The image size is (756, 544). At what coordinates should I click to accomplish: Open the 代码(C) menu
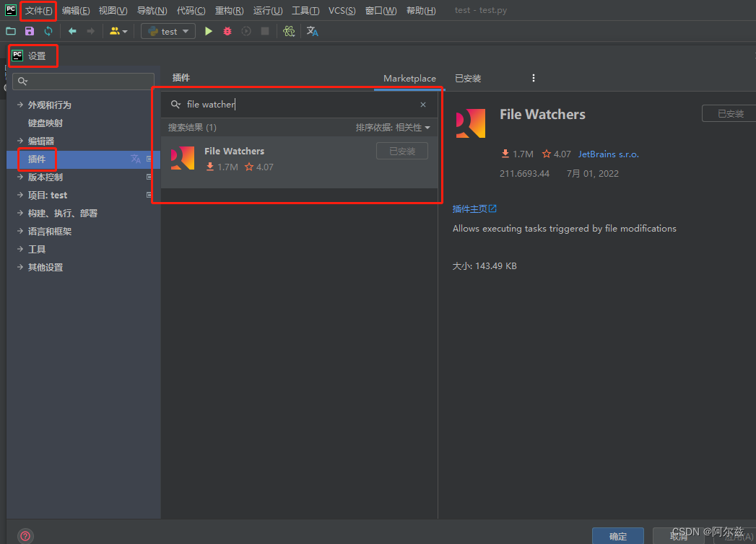click(191, 11)
